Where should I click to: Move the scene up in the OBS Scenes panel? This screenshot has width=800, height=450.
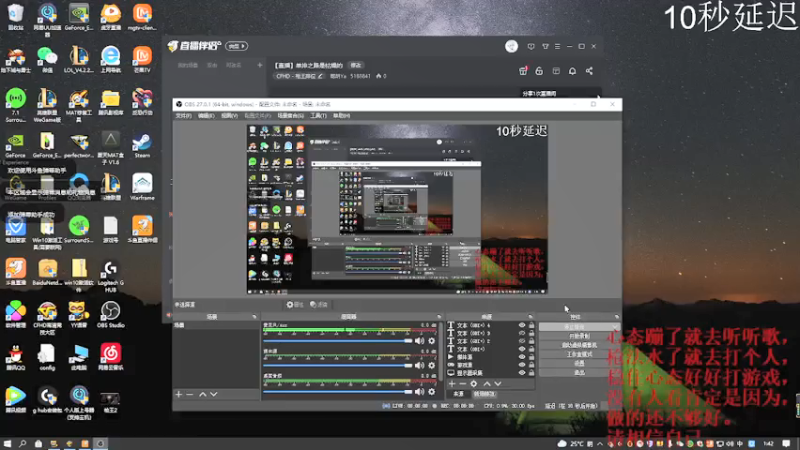pos(203,394)
